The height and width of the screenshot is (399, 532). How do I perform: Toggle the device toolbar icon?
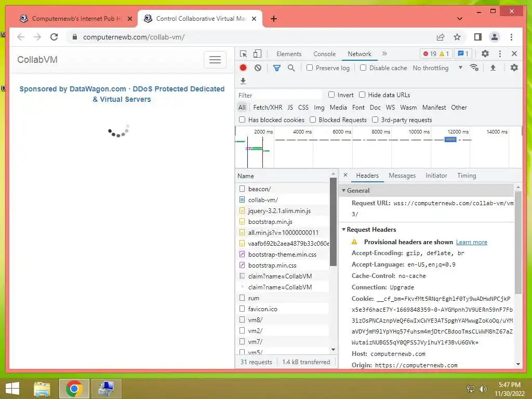point(258,54)
